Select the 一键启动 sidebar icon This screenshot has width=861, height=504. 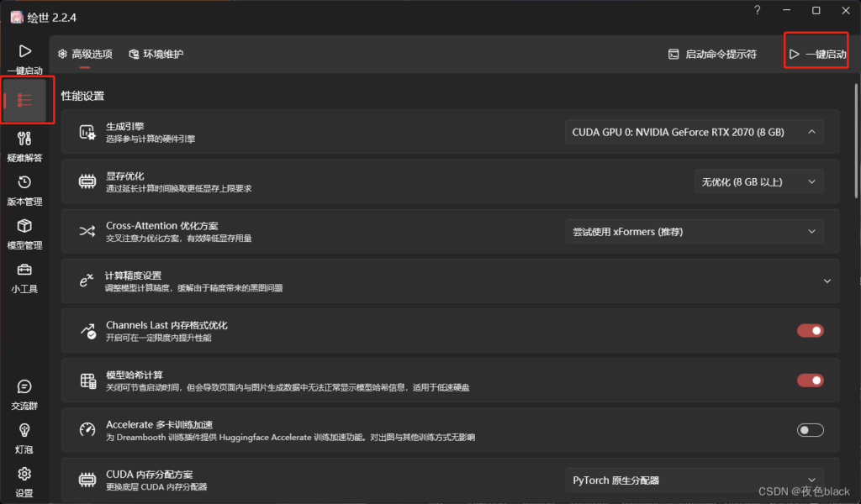click(x=24, y=57)
